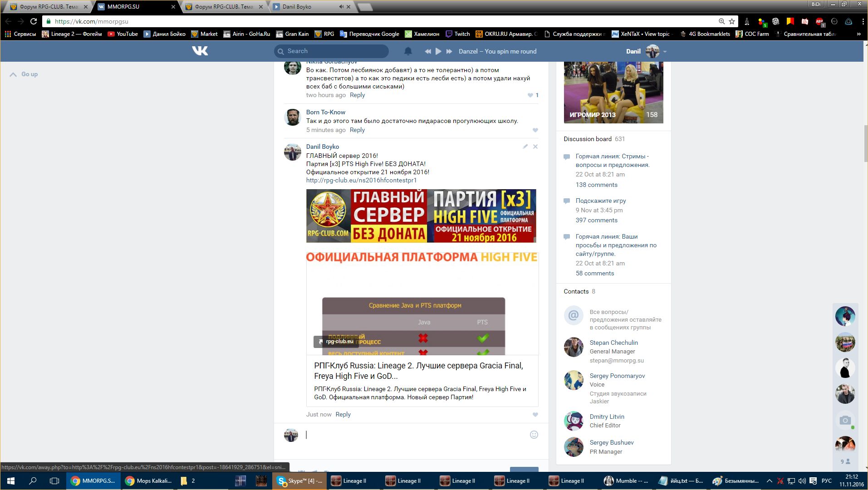Screen dimensions: 868x490
Task: Open Dmitry Litvin contact profile
Action: [x=607, y=416]
